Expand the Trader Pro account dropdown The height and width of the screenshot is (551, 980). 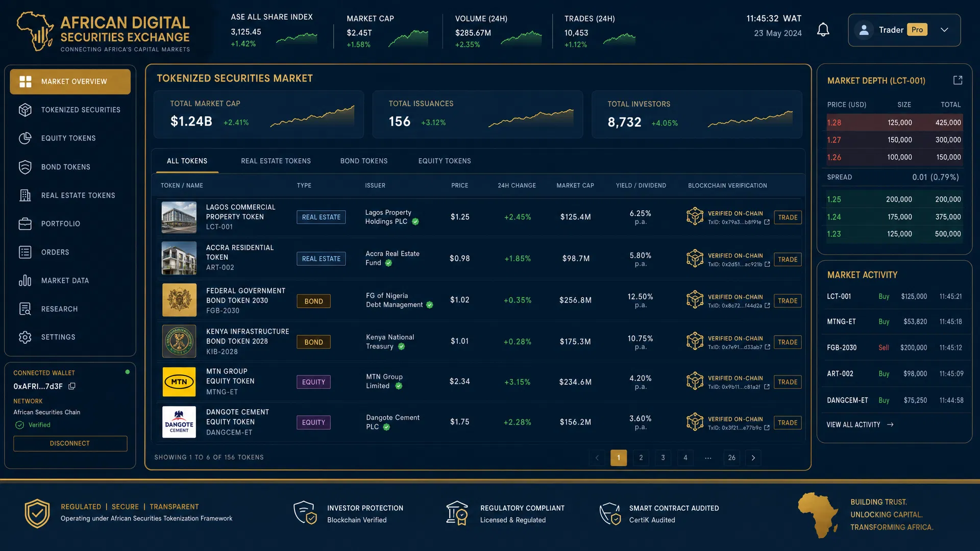click(x=944, y=30)
